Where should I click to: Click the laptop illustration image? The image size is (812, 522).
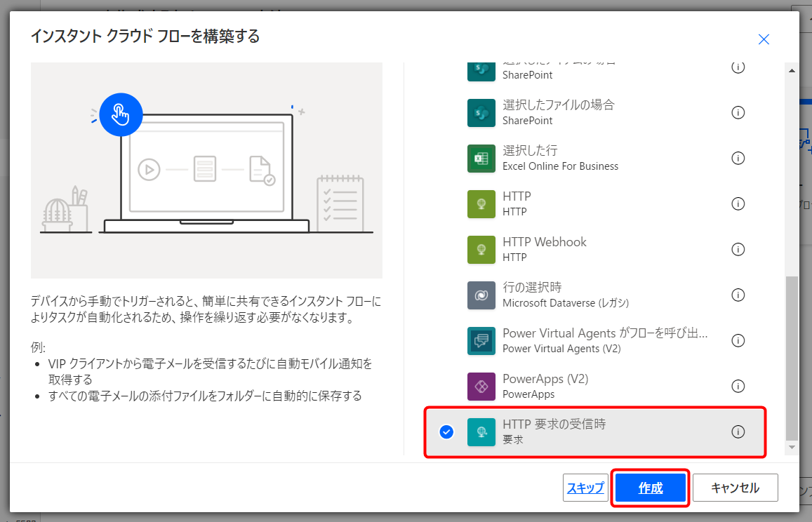[x=206, y=170]
